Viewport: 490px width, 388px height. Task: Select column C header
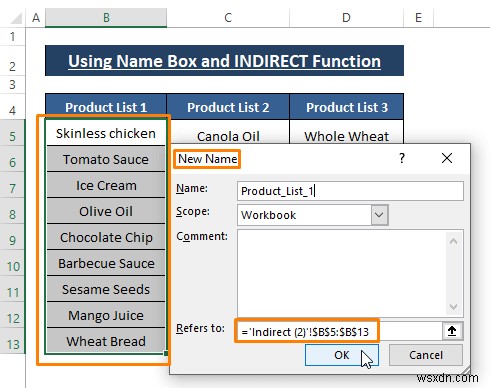pyautogui.click(x=228, y=18)
